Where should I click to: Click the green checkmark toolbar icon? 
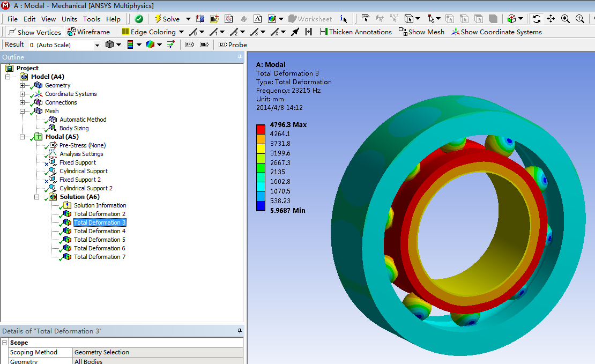(x=139, y=19)
